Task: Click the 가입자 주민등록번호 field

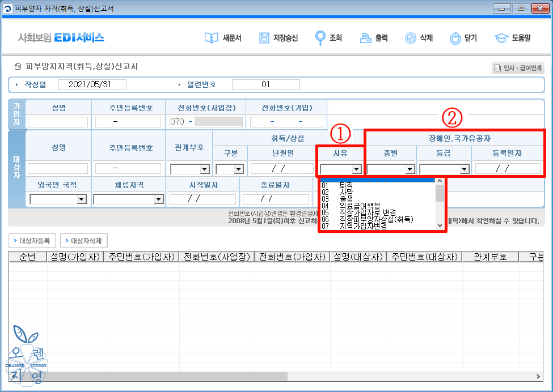Action: click(128, 122)
